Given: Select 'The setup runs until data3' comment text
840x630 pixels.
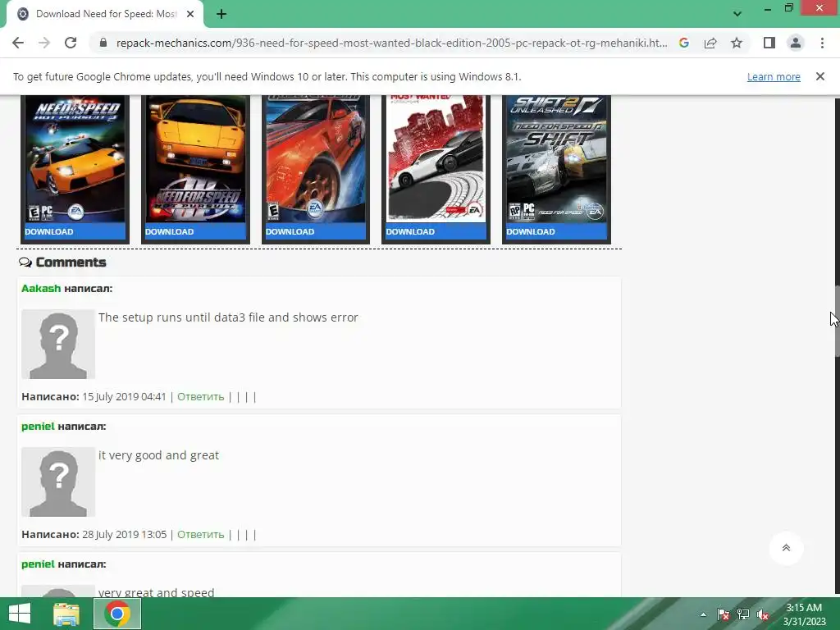Looking at the screenshot, I should point(228,317).
